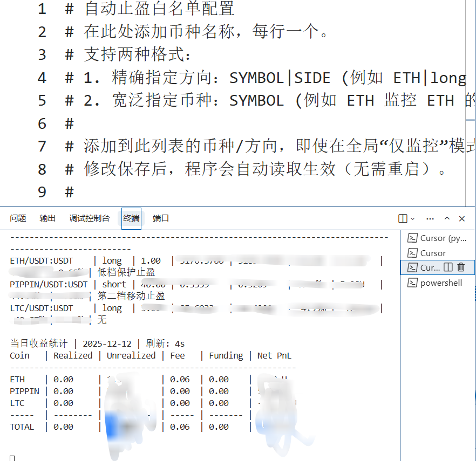Select the second Cursor terminal entry
Screen dimensions: 476x461
click(438, 253)
